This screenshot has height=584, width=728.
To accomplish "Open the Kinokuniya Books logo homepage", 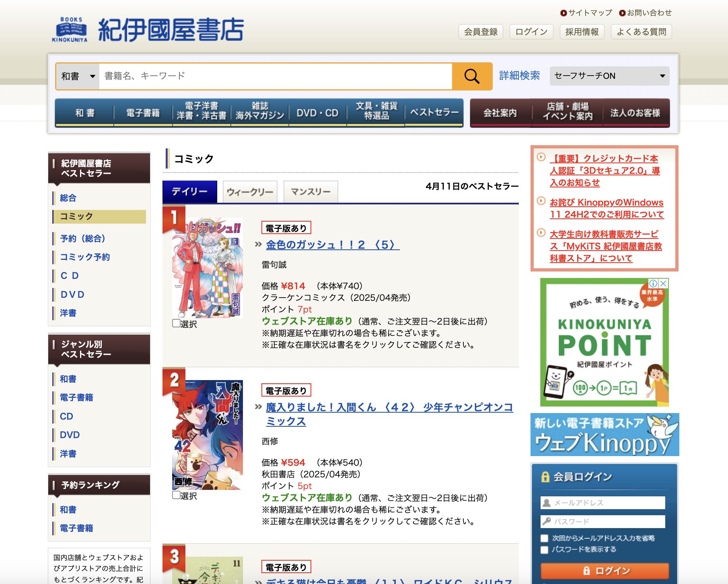I will pos(148,29).
